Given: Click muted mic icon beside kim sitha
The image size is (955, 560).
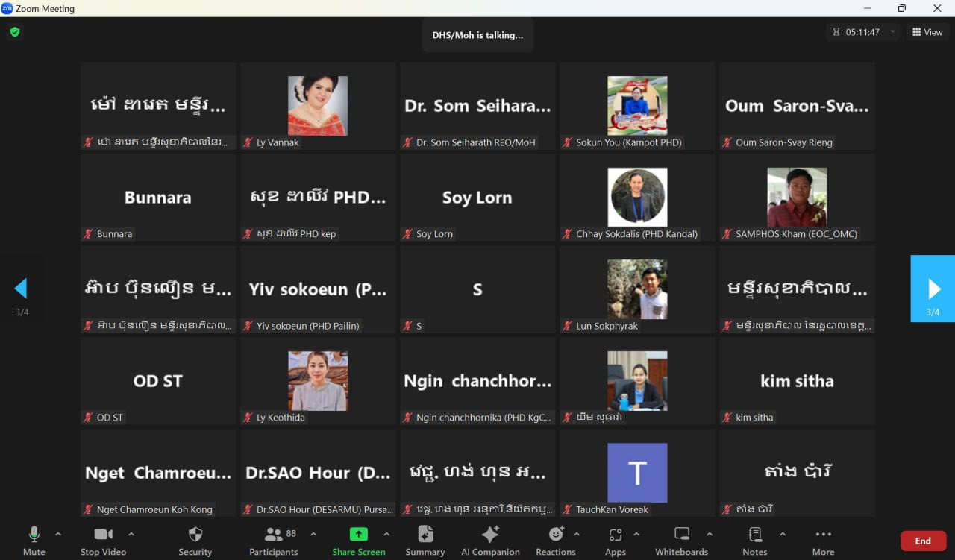Looking at the screenshot, I should (x=727, y=418).
